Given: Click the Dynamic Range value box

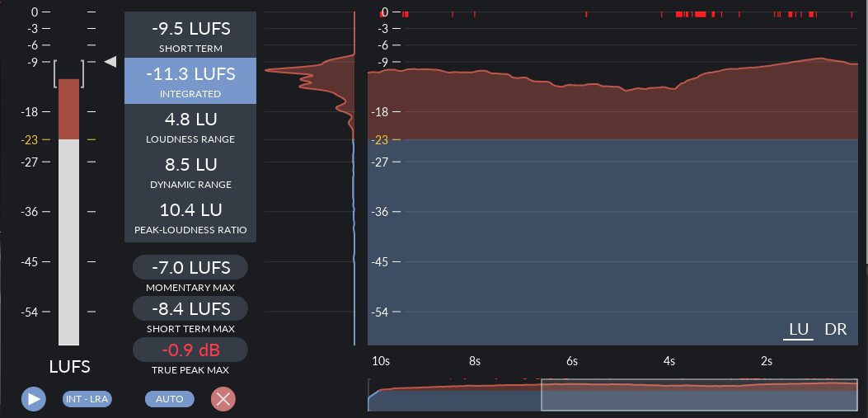Looking at the screenshot, I should [190, 171].
